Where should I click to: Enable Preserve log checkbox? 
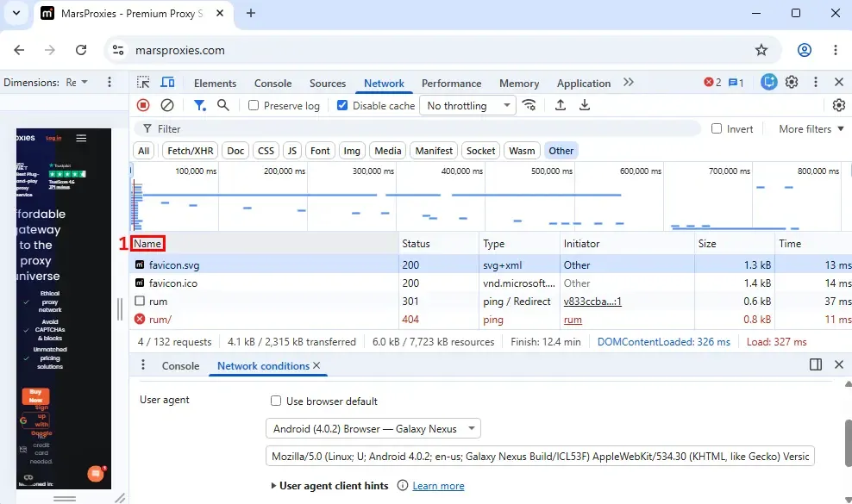click(x=254, y=105)
